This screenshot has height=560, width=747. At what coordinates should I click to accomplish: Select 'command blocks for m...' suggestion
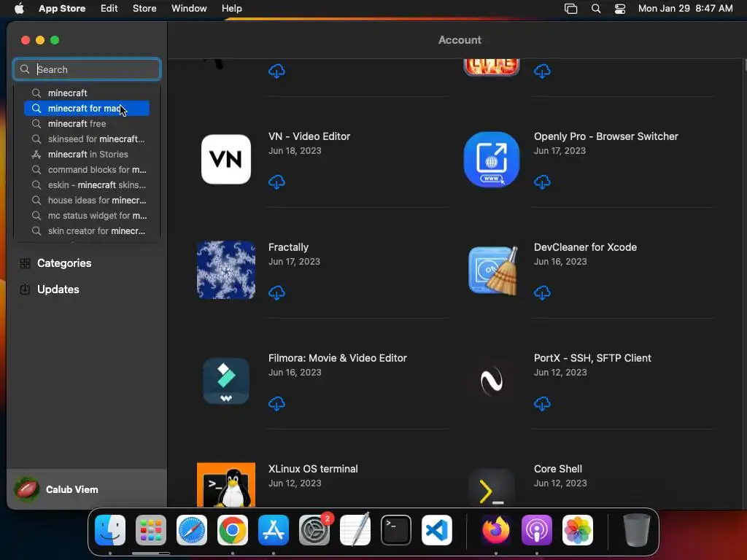coord(87,169)
